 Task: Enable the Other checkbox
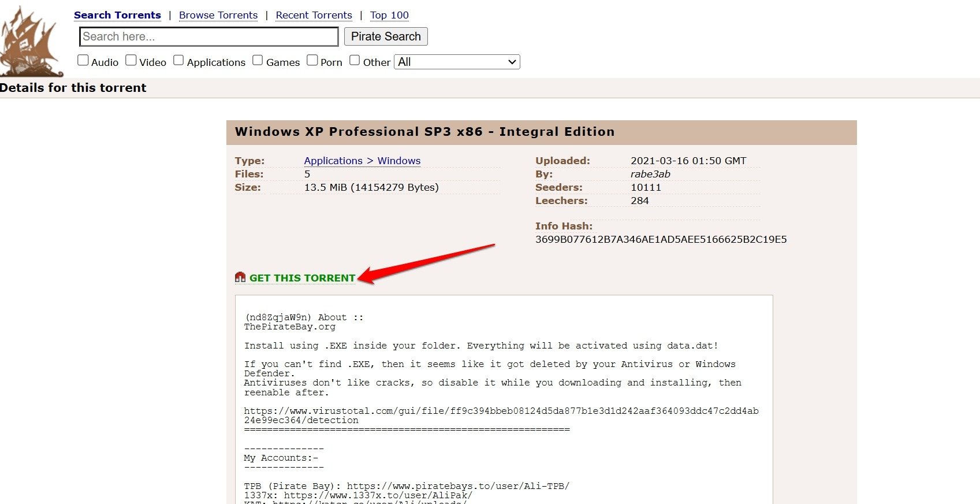click(355, 60)
